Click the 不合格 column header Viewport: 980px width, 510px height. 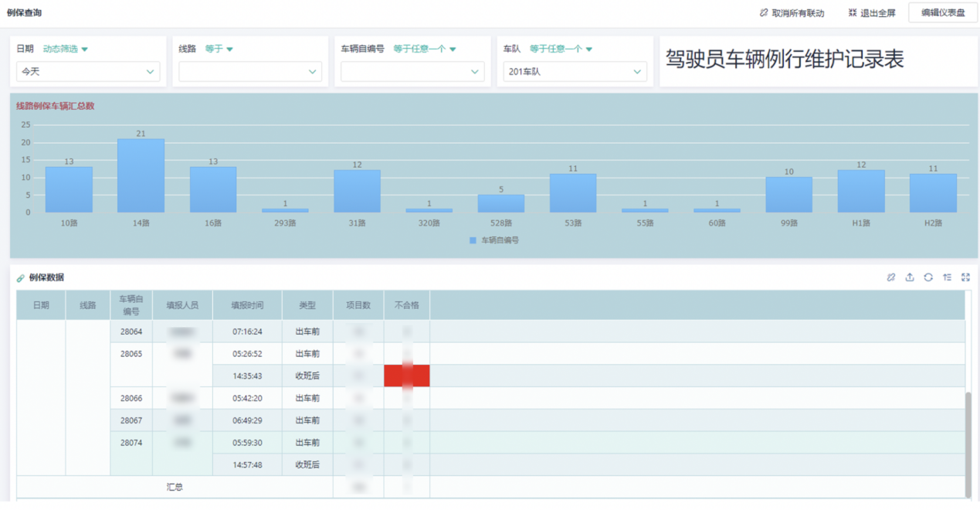point(407,305)
